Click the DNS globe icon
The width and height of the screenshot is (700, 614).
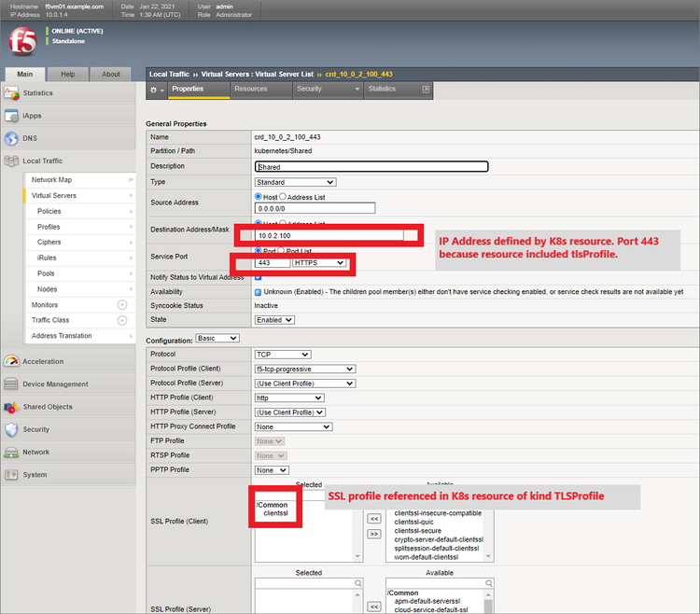click(11, 138)
